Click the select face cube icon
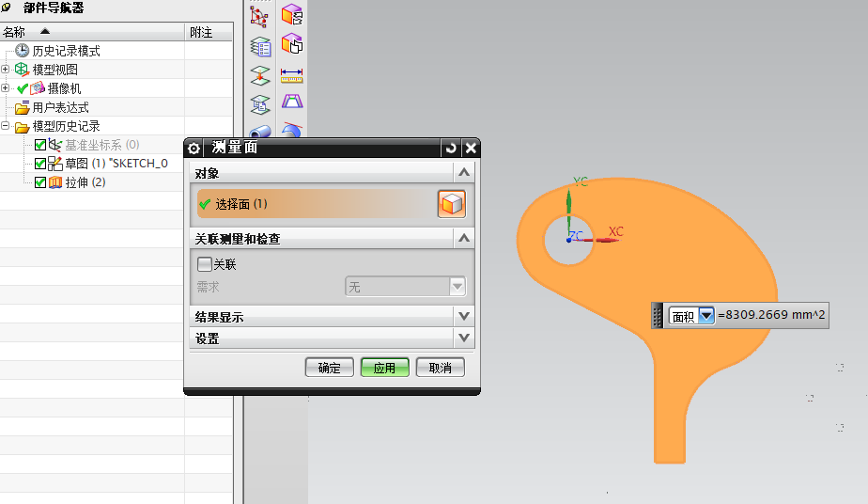Image resolution: width=868 pixels, height=504 pixels. click(451, 204)
